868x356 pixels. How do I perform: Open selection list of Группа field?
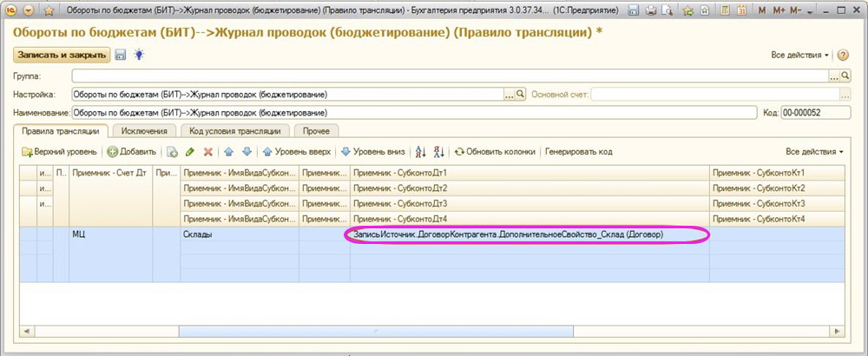(833, 76)
